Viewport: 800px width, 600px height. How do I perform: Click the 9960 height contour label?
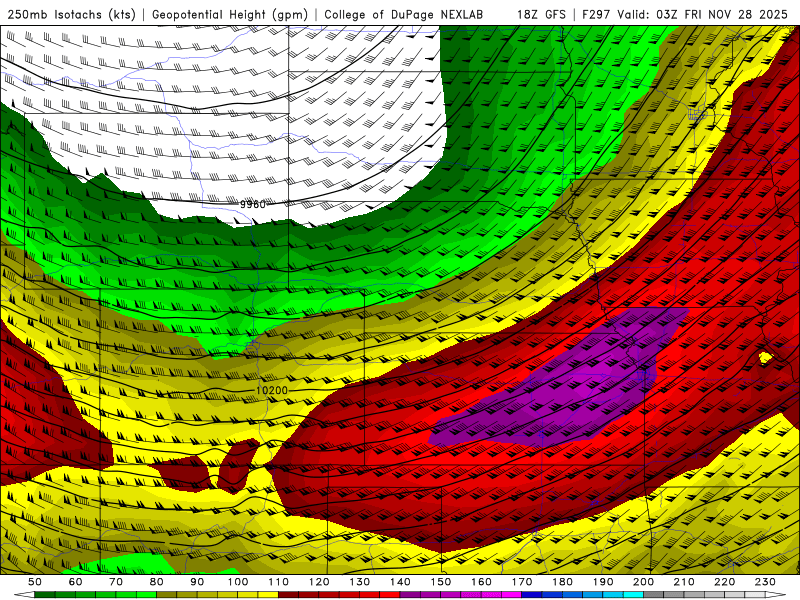[x=253, y=205]
